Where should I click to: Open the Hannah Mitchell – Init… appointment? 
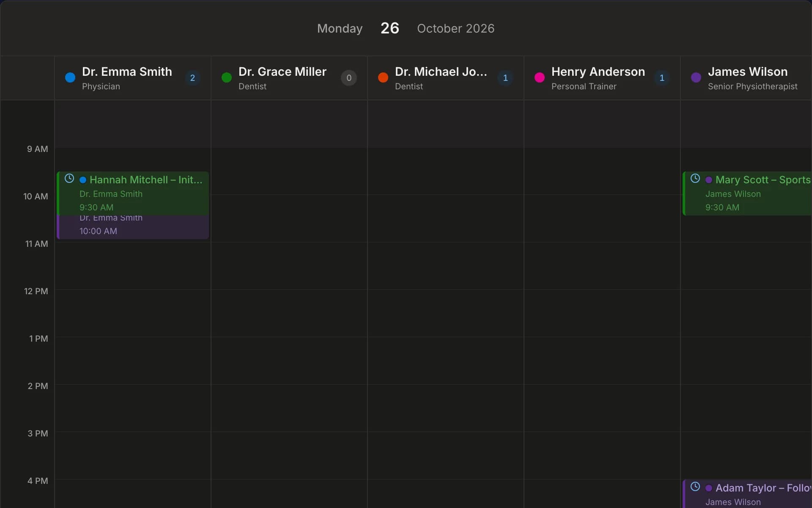coord(133,193)
